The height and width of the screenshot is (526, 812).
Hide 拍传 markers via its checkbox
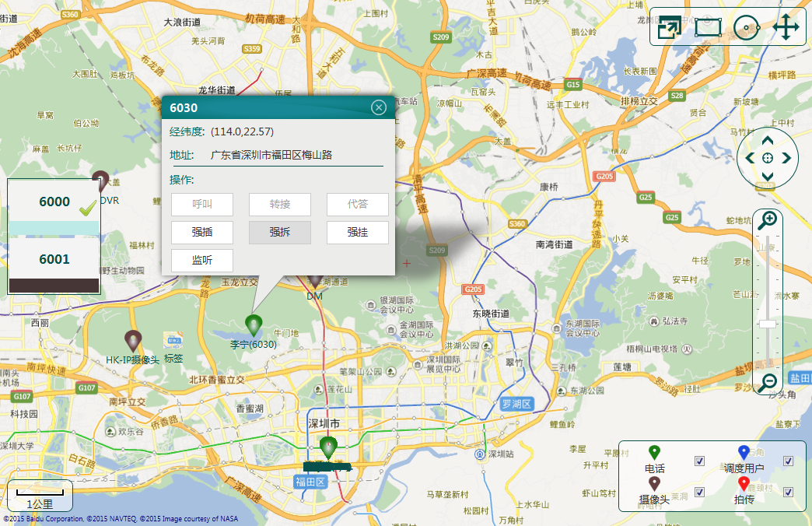tap(788, 492)
